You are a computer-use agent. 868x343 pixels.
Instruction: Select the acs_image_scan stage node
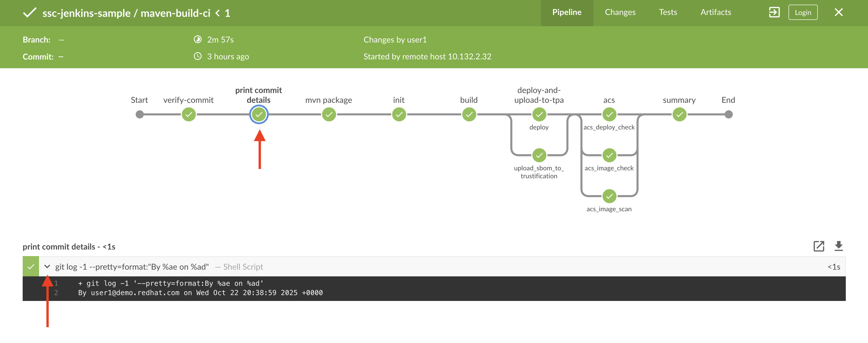tap(609, 196)
